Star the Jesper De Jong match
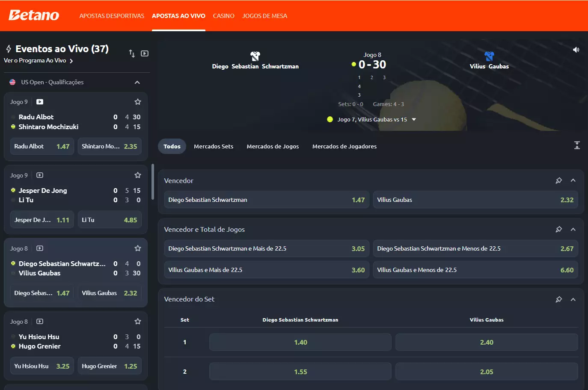The height and width of the screenshot is (390, 588). tap(138, 175)
